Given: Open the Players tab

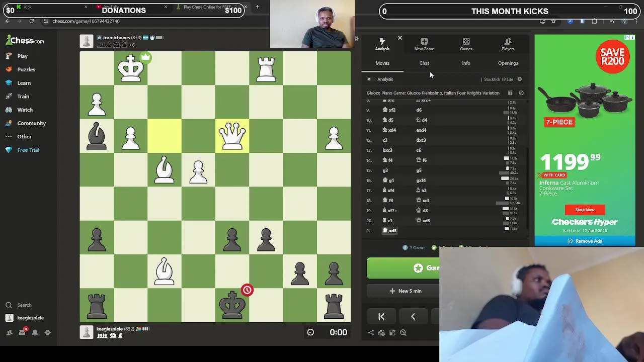Looking at the screenshot, I should click(508, 44).
